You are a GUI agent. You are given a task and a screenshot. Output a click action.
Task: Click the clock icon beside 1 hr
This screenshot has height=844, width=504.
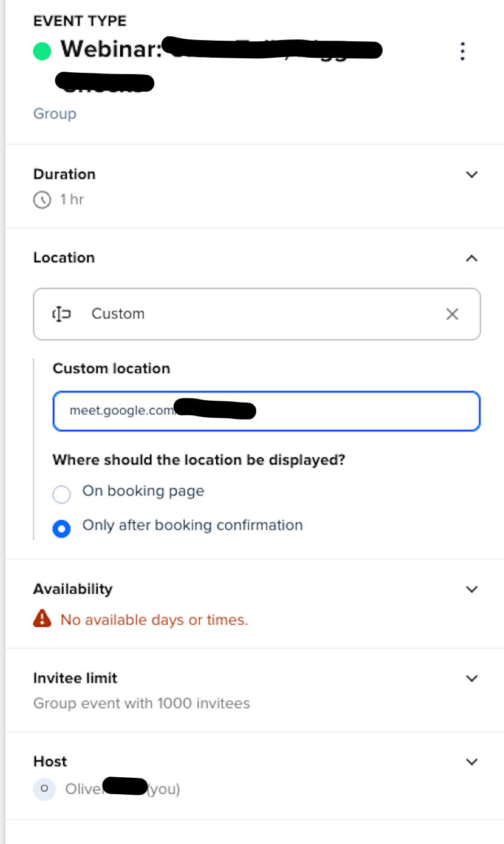pos(42,200)
